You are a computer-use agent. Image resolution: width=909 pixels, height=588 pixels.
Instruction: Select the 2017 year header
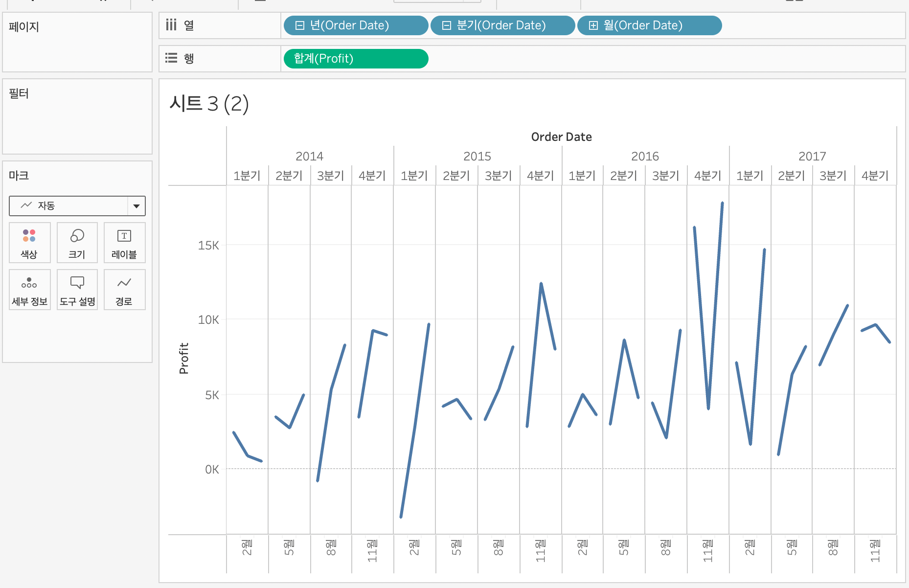pos(812,156)
